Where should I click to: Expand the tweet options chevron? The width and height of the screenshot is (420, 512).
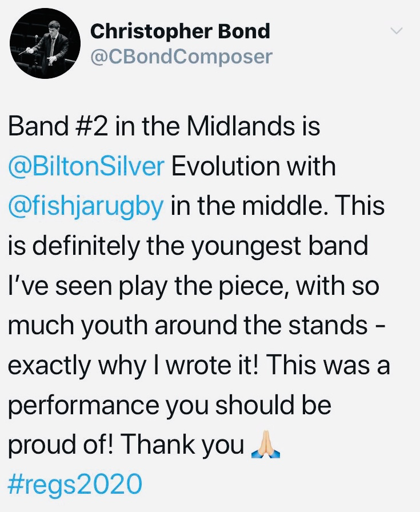(397, 31)
